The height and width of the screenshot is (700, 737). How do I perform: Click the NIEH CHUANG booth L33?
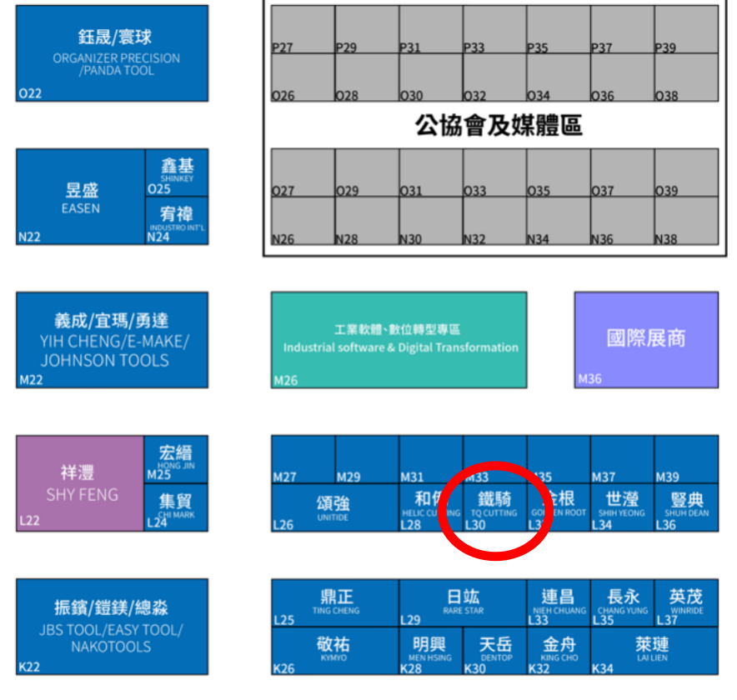click(x=559, y=603)
